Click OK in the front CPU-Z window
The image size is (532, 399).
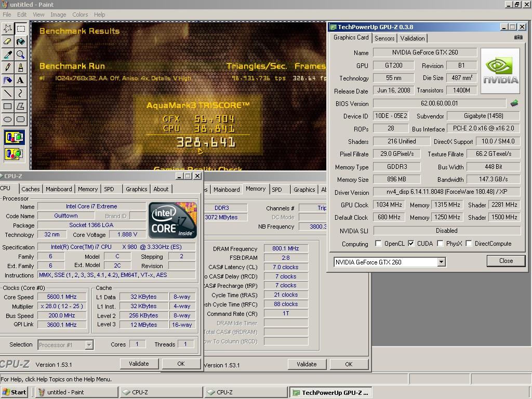click(181, 363)
